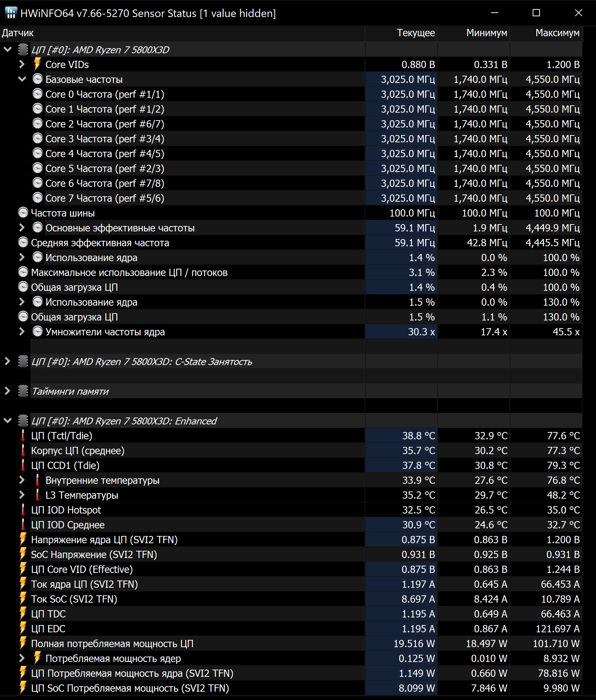Click the HWiNFO64 app icon in title bar
This screenshot has height=700, width=596.
pyautogui.click(x=11, y=13)
